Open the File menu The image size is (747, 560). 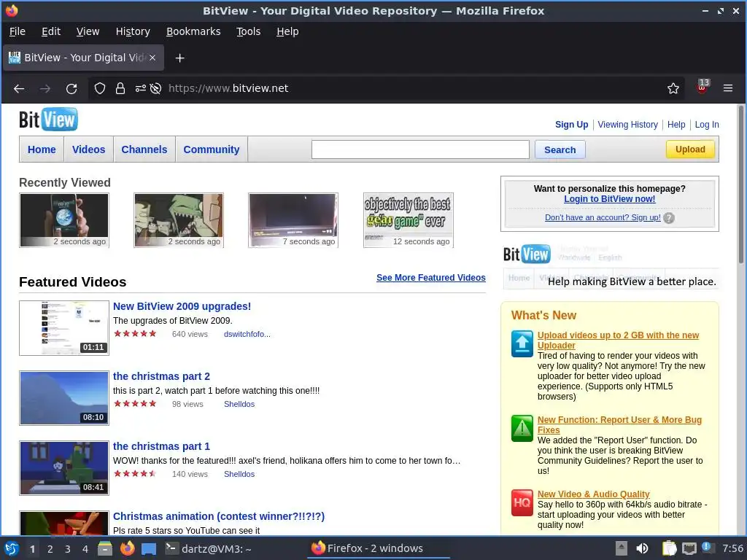18,31
